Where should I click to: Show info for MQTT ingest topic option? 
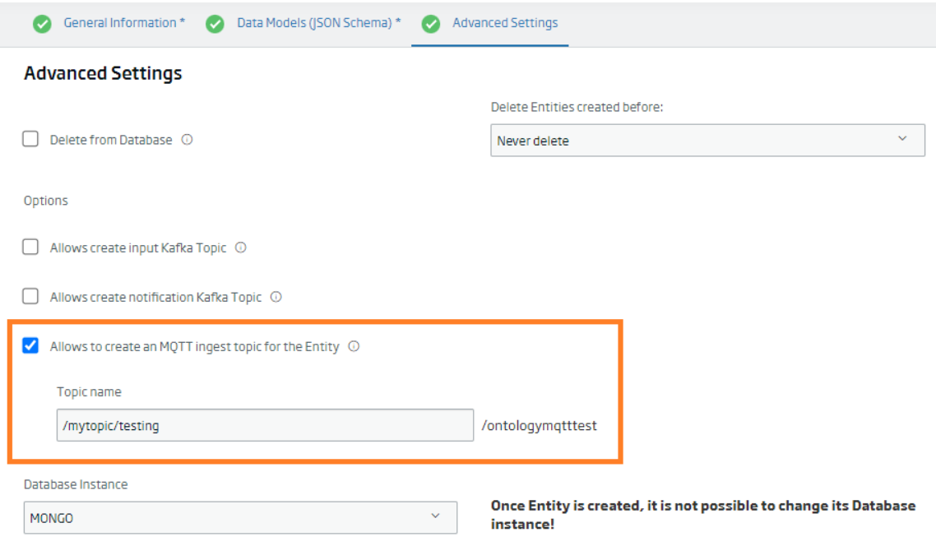pos(354,346)
